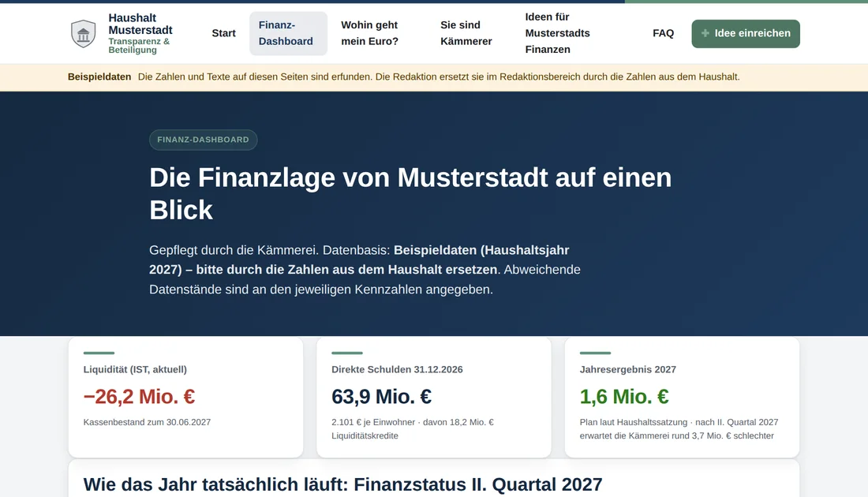
Task: Click Plan laut Haushaltssatzung description
Action: tap(679, 429)
